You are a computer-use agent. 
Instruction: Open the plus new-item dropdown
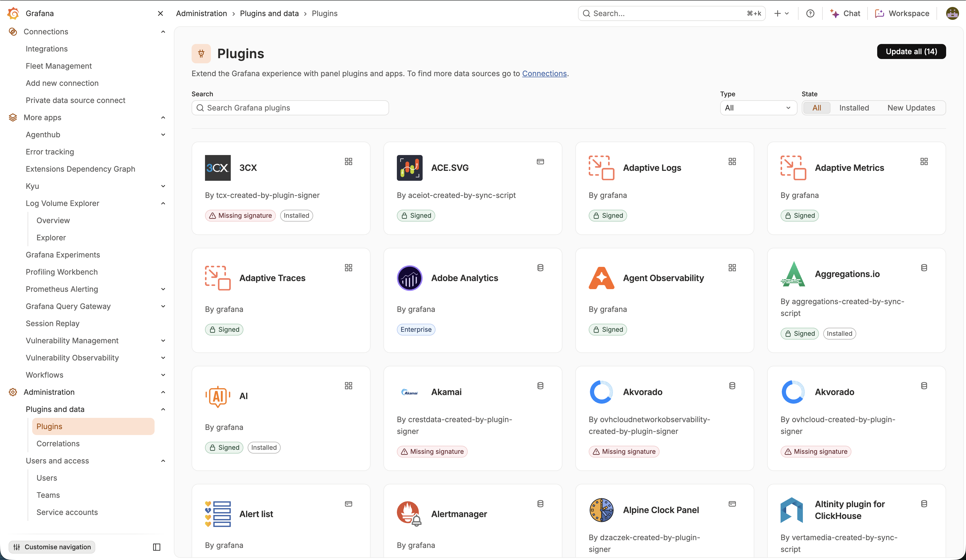pos(781,13)
